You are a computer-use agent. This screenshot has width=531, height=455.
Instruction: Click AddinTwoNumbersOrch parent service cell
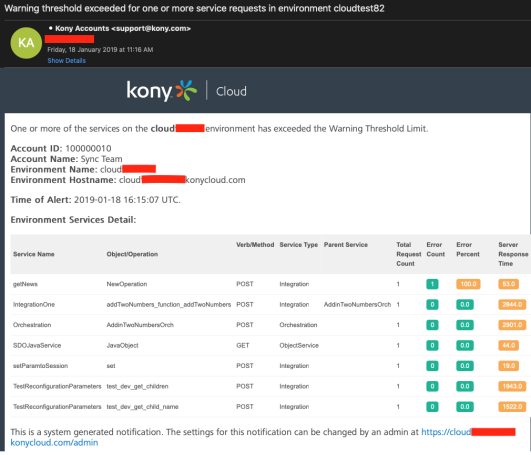357,305
